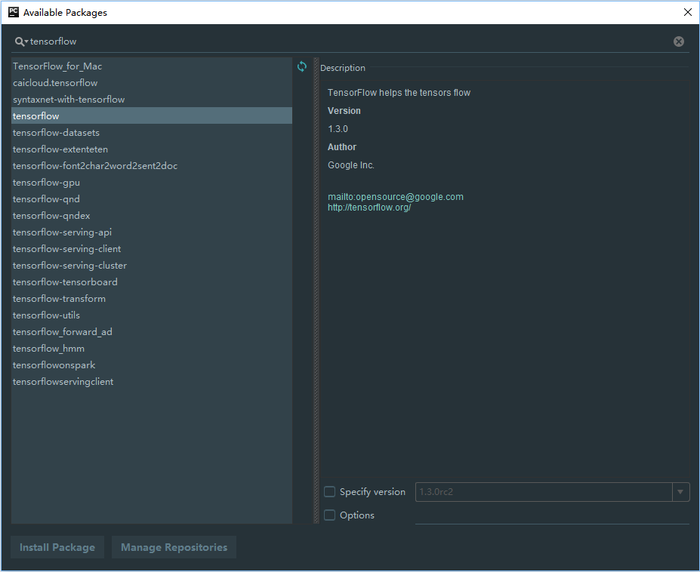The image size is (700, 572).
Task: Clear the search field with the X icon
Action: coord(679,42)
